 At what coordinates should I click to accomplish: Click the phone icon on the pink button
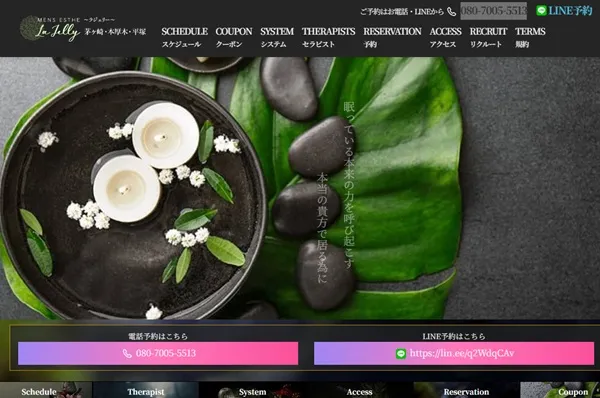click(127, 353)
